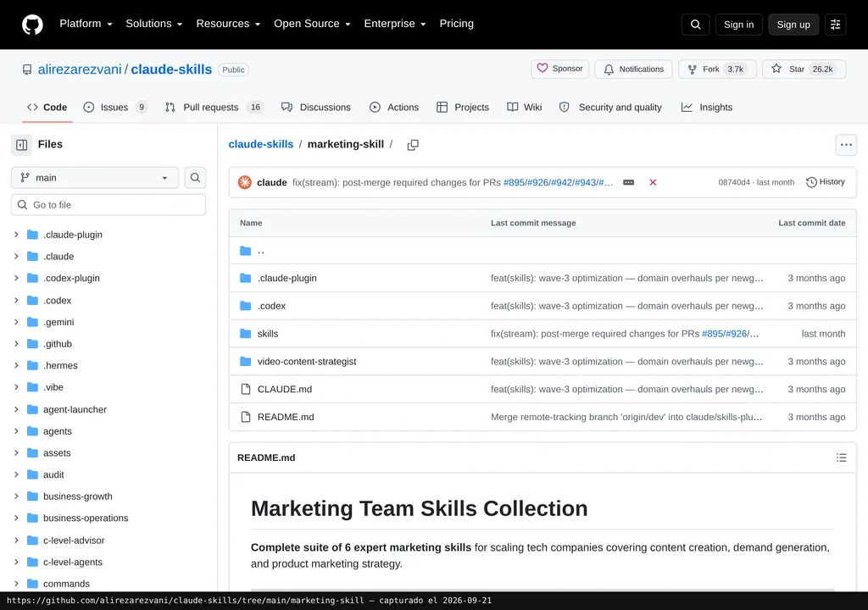
Task: View failed checks red X icon
Action: (x=653, y=183)
